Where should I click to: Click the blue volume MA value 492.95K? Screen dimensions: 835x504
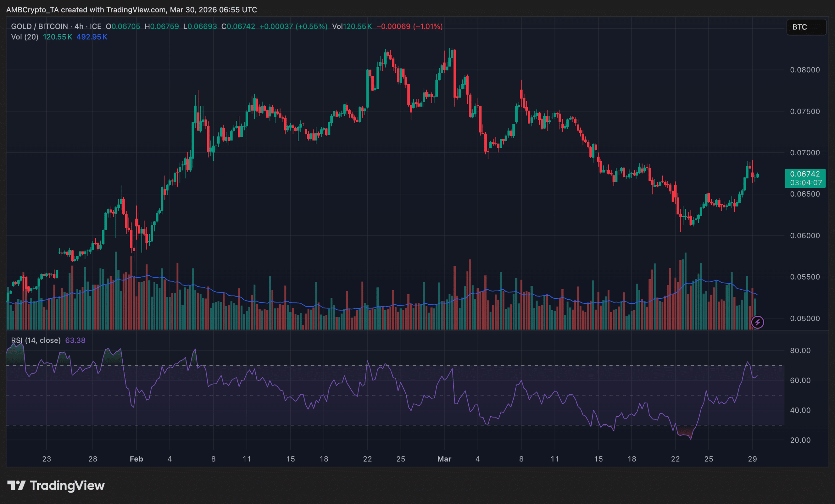92,37
